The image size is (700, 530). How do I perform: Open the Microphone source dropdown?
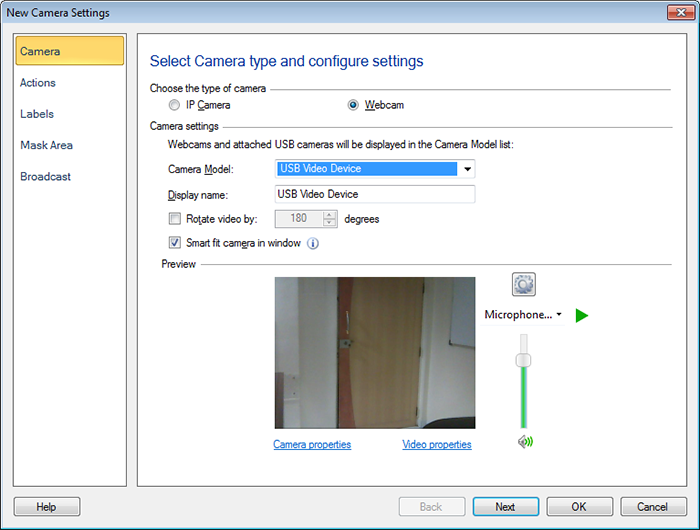point(558,315)
